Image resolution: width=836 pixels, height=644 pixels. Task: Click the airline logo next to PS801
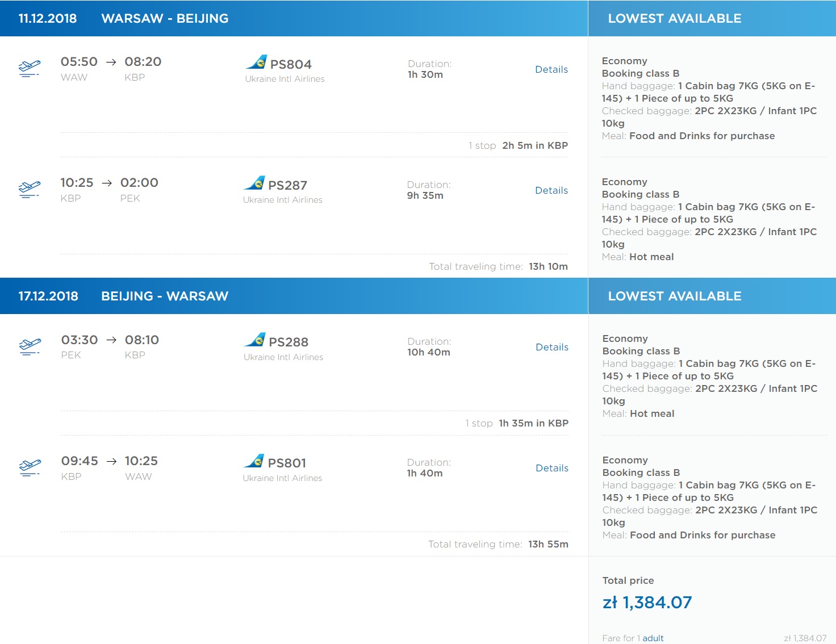coord(254,461)
